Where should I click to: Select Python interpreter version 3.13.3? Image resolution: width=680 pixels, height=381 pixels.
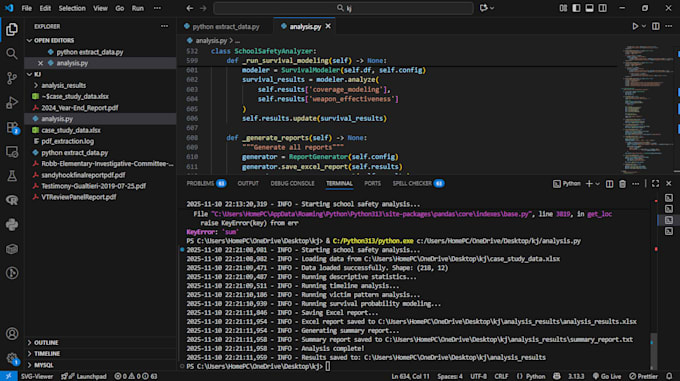(576, 376)
